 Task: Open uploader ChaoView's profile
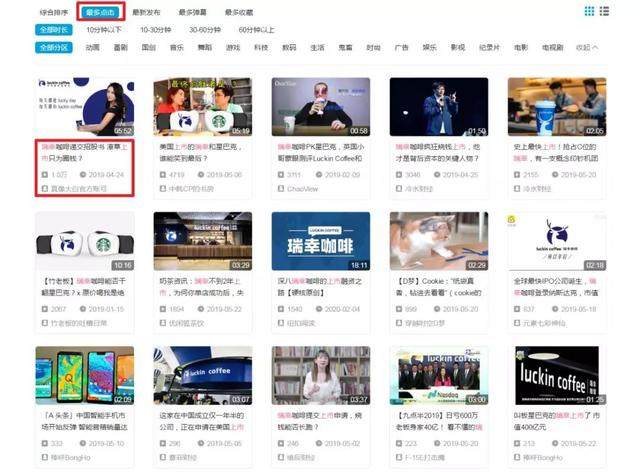coord(302,189)
